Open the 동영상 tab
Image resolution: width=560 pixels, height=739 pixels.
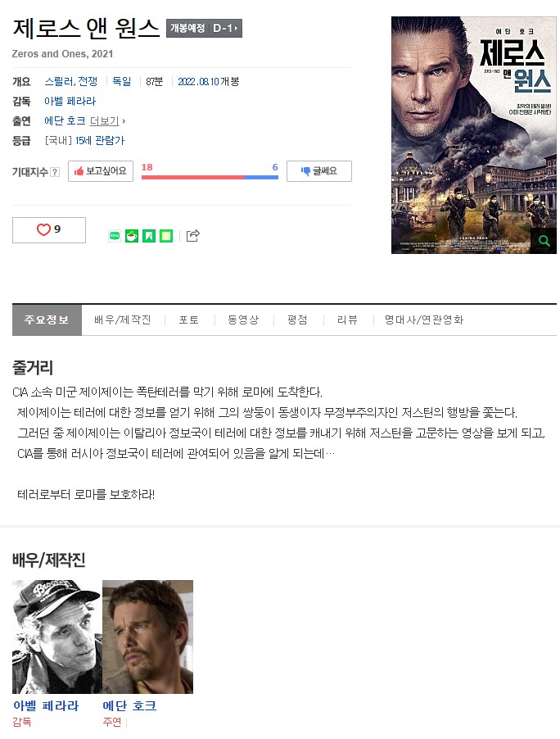(243, 320)
